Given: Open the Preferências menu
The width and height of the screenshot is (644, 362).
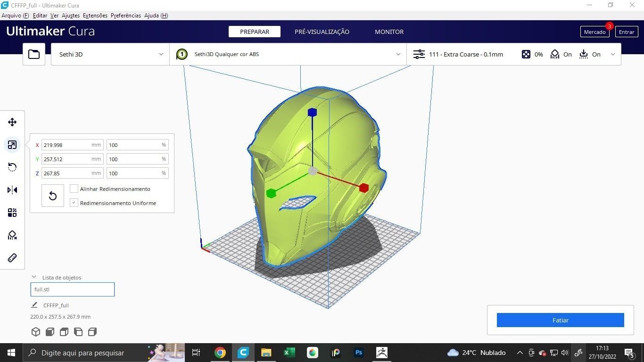Looking at the screenshot, I should coord(126,16).
